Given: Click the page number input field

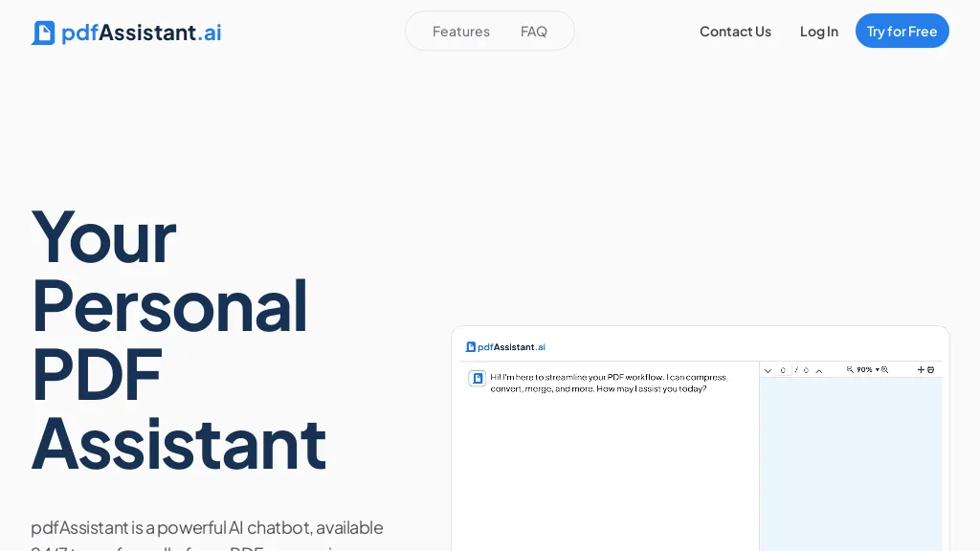Looking at the screenshot, I should point(783,370).
